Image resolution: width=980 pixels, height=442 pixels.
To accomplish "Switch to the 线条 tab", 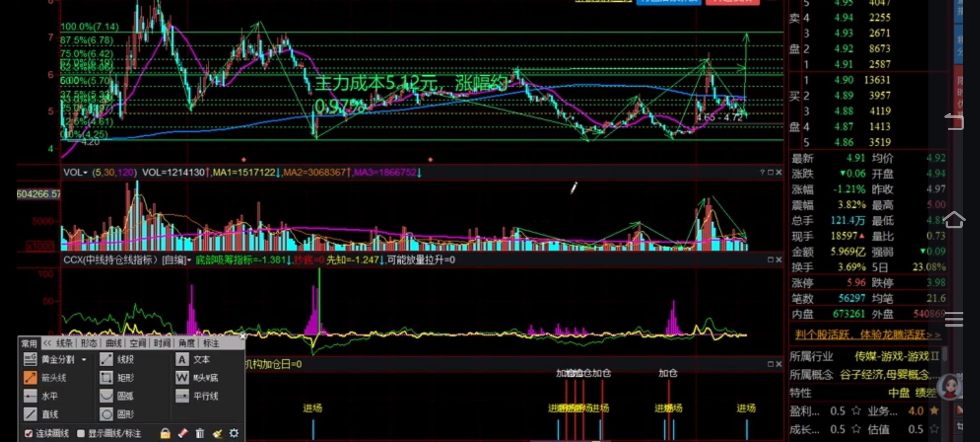I will tap(64, 343).
